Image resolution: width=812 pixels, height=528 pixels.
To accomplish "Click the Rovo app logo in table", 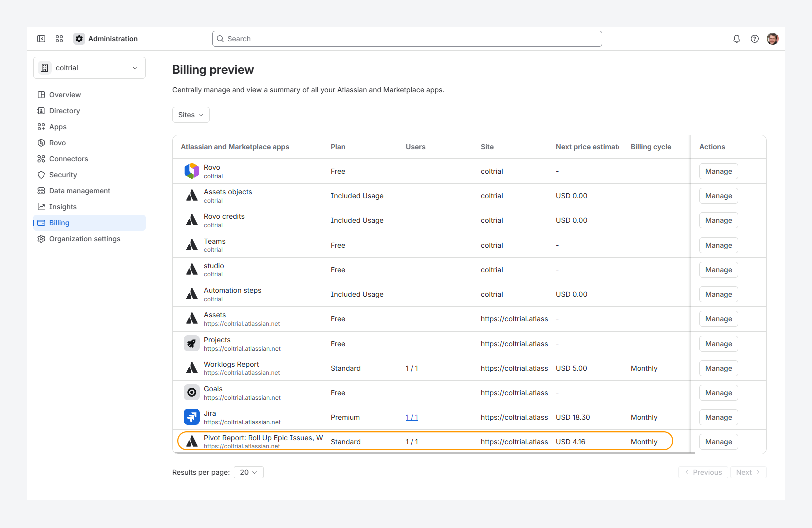I will pos(192,171).
